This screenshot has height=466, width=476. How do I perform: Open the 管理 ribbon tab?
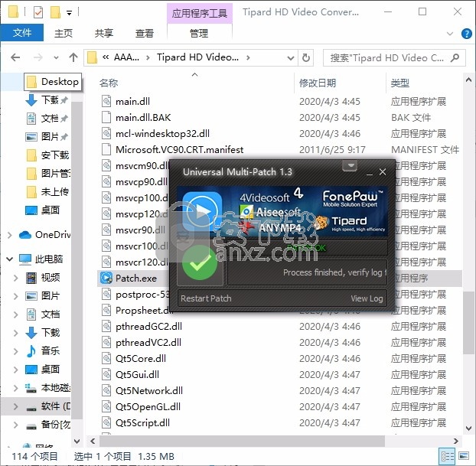[x=199, y=33]
